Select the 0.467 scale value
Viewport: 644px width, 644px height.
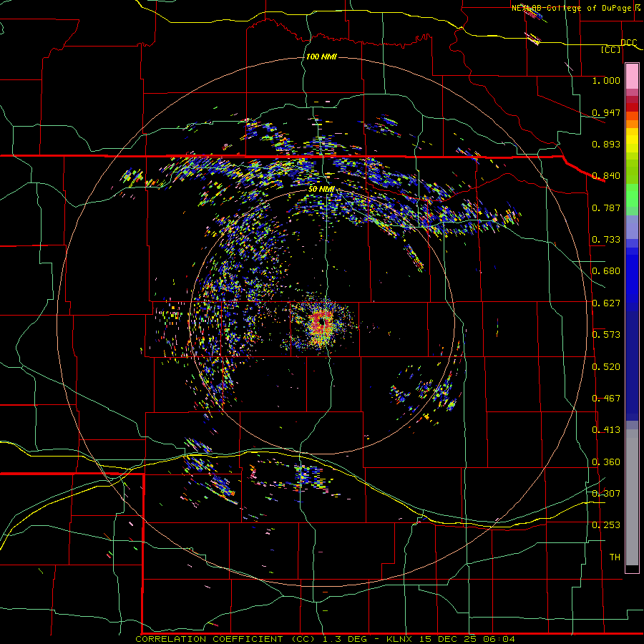point(606,399)
